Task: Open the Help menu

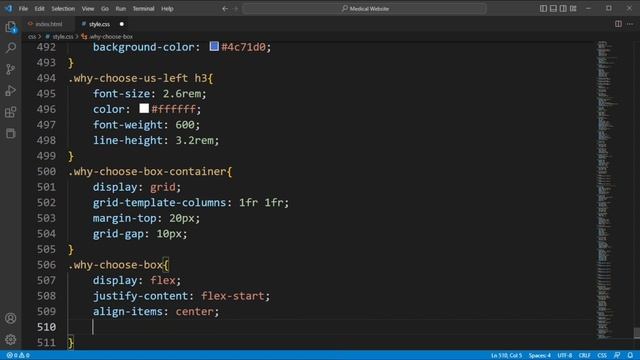Action: tap(167, 9)
